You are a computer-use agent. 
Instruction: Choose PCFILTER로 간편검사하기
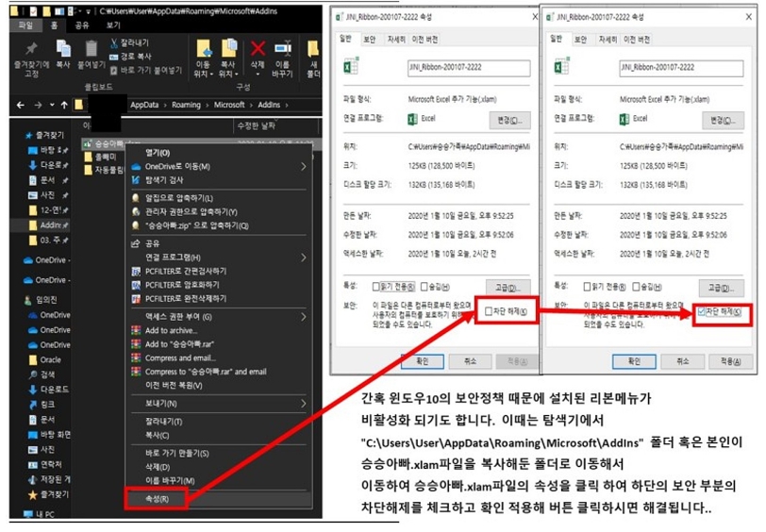point(219,271)
